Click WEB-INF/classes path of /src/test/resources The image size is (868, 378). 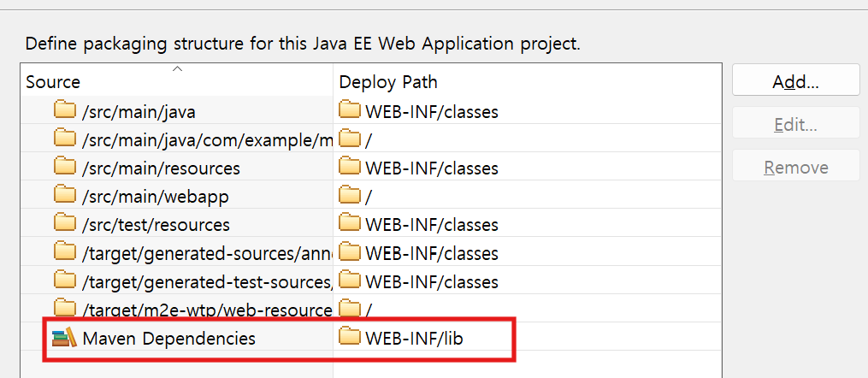coord(431,225)
